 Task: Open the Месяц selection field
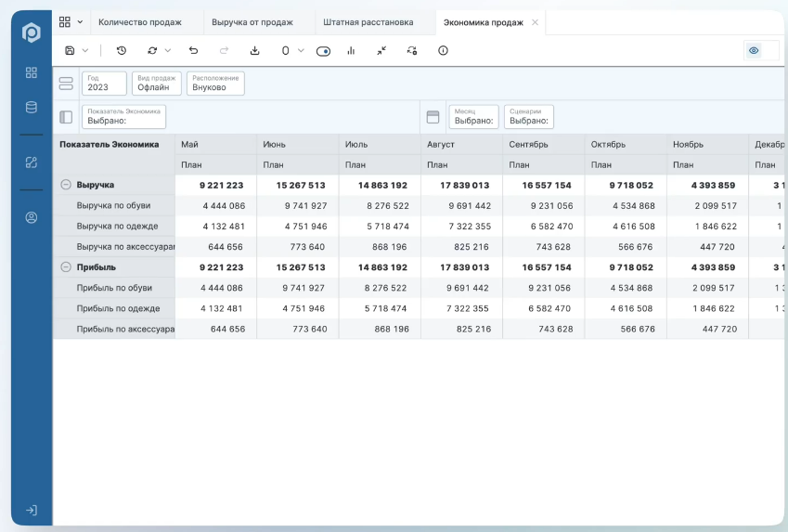pos(473,116)
